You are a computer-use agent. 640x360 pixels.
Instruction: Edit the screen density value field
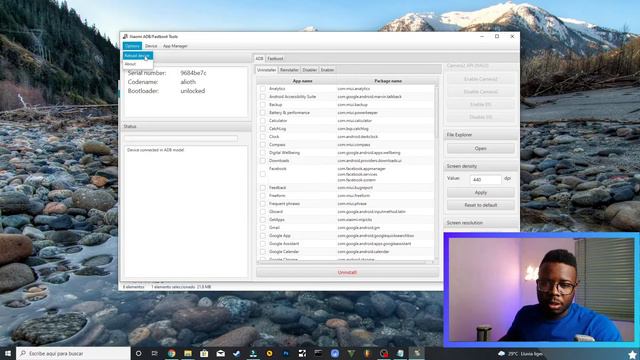point(486,179)
